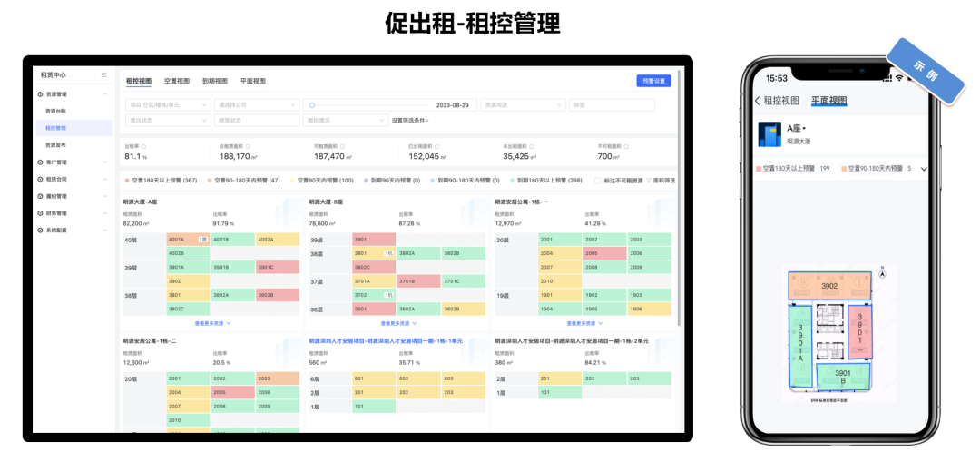Click the date slider handle
The image size is (980, 462).
pyautogui.click(x=311, y=105)
